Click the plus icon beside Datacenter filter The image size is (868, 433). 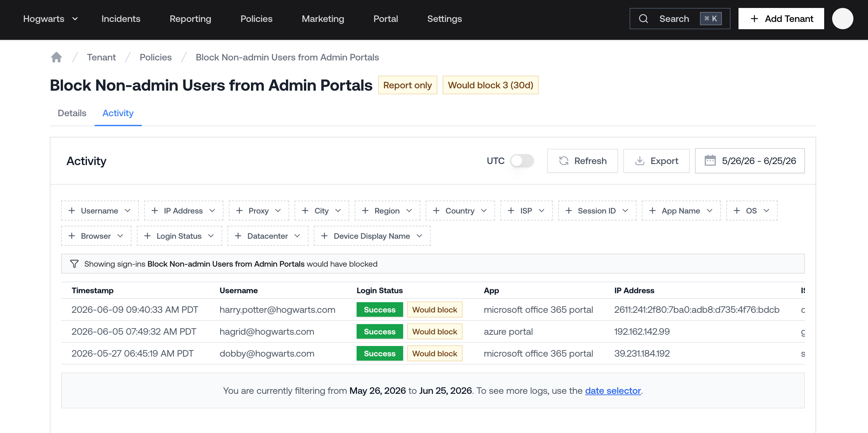pos(238,236)
